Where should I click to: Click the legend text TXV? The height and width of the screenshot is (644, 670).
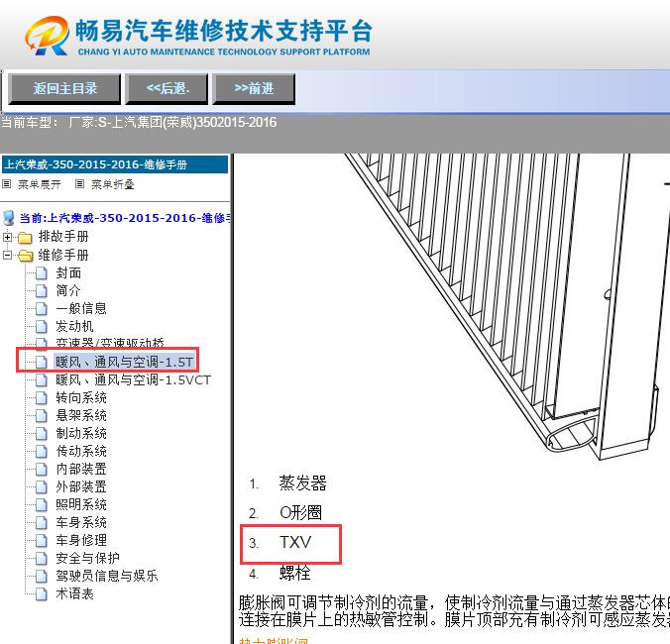pyautogui.click(x=295, y=542)
